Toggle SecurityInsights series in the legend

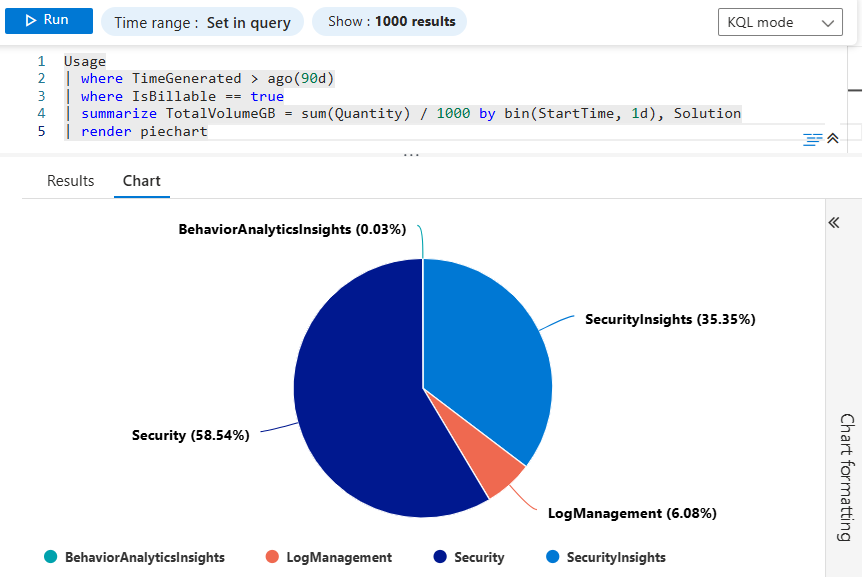(615, 557)
